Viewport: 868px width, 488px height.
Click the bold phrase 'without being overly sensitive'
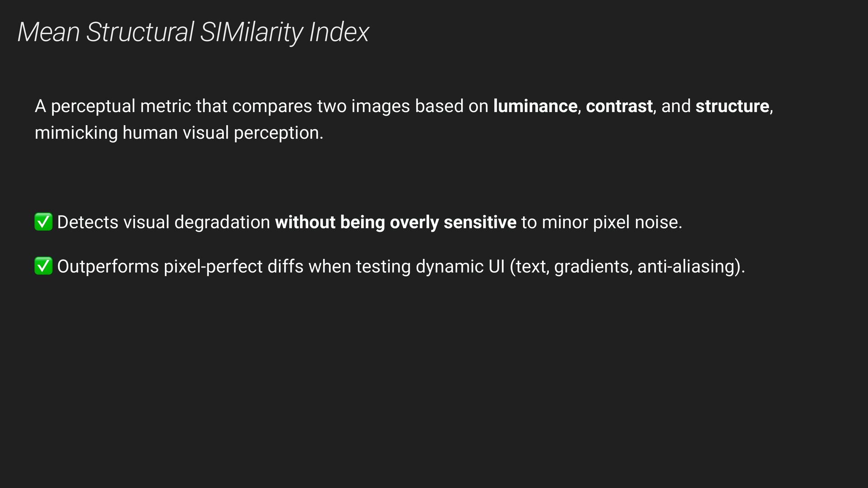pos(396,222)
